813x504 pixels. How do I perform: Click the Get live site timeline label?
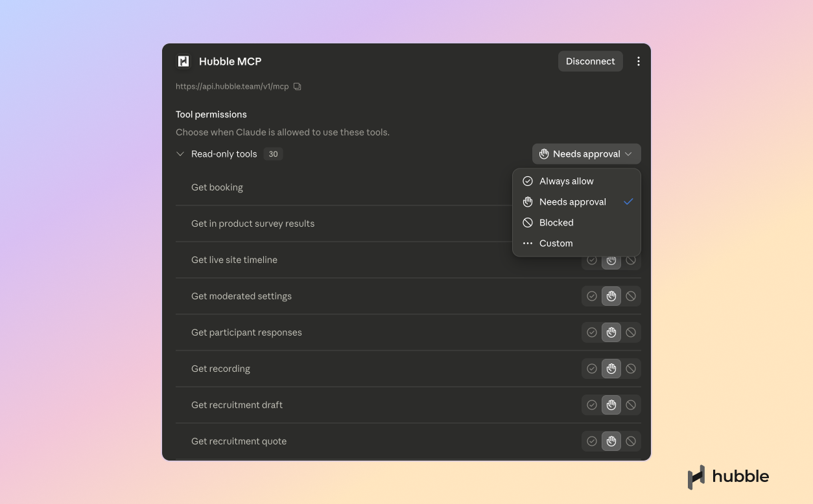234,260
